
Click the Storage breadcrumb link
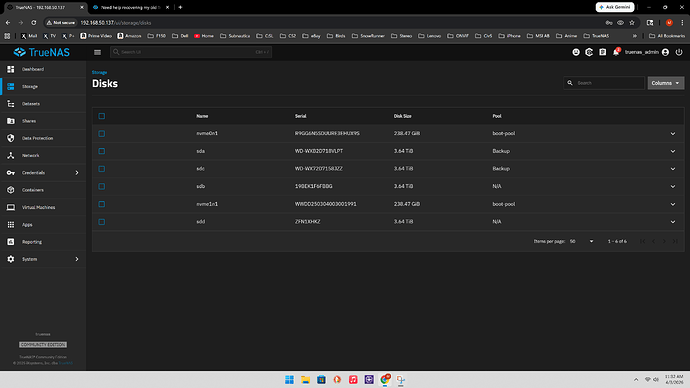99,72
